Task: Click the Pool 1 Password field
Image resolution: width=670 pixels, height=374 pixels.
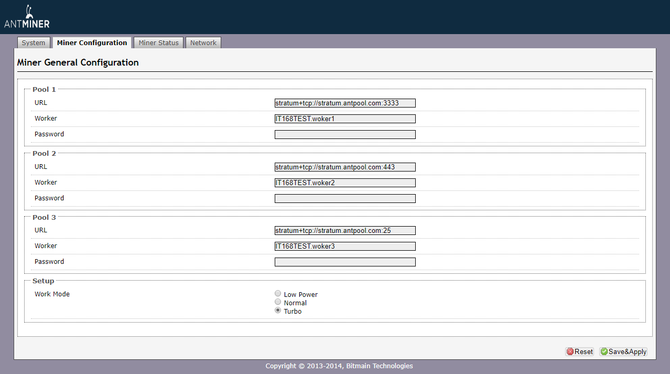Action: point(345,135)
